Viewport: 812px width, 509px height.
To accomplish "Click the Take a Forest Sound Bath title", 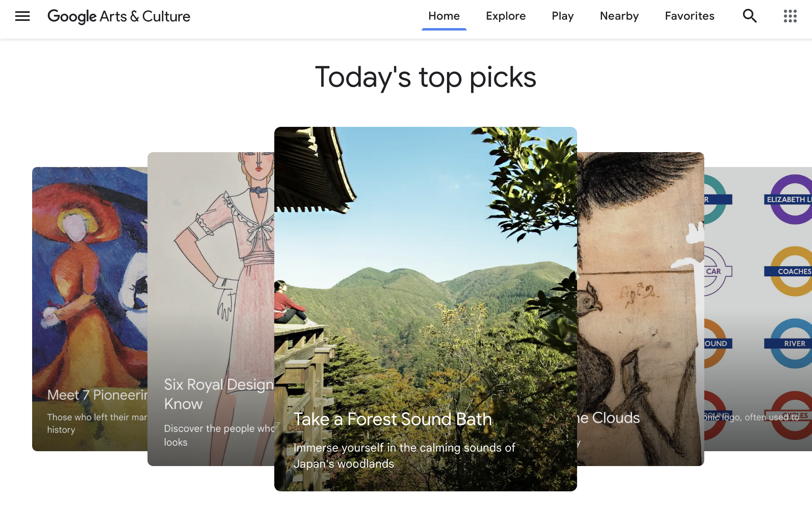I will click(x=393, y=419).
